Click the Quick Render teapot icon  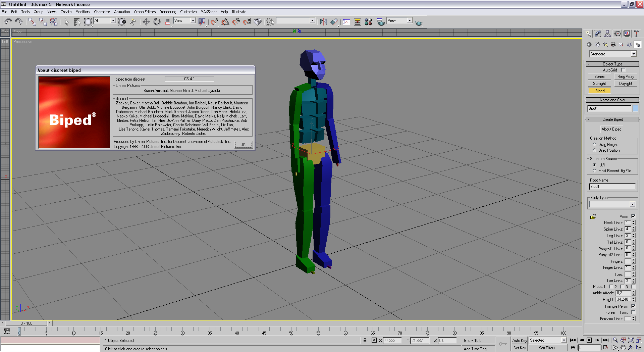[x=419, y=22]
